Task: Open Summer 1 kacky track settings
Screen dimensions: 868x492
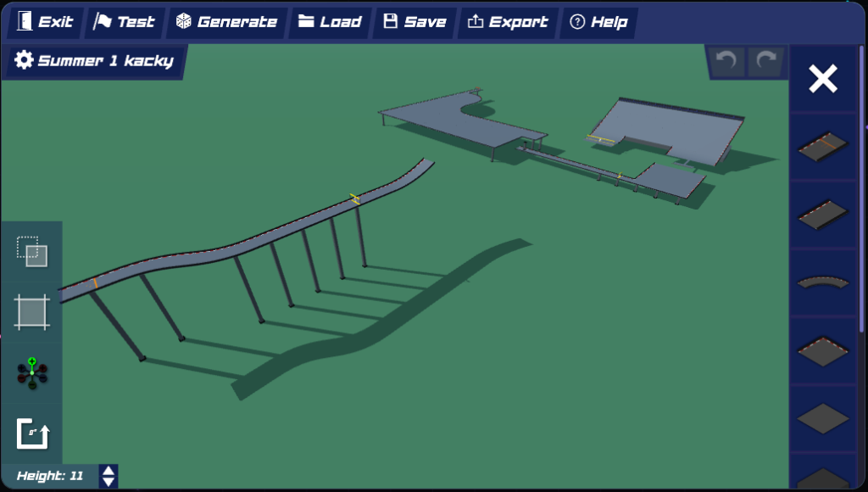Action: [94, 61]
